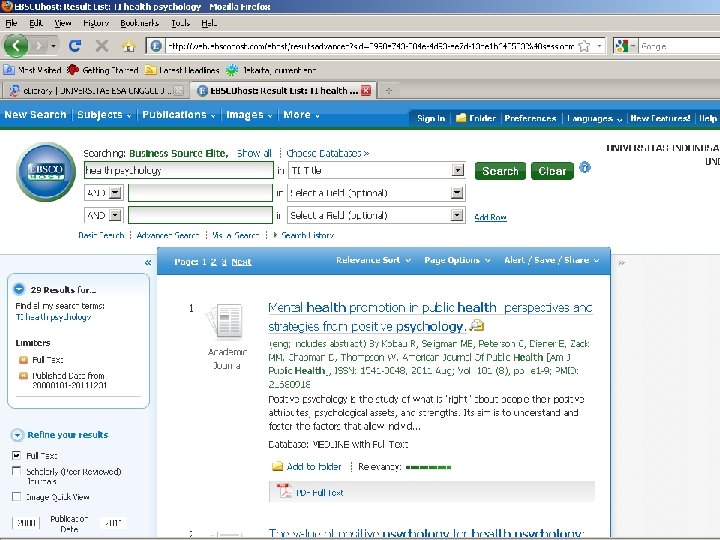The image size is (720, 540).
Task: Click the Add to folder icon
Action: (x=277, y=467)
